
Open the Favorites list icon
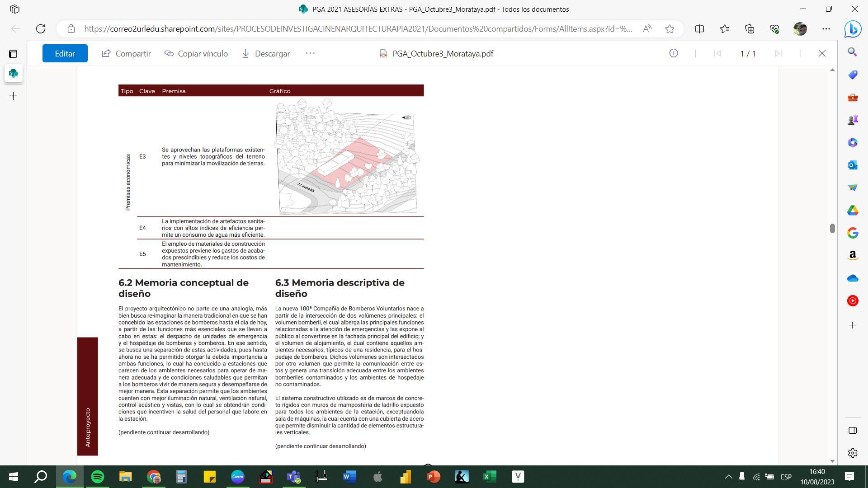tap(725, 29)
